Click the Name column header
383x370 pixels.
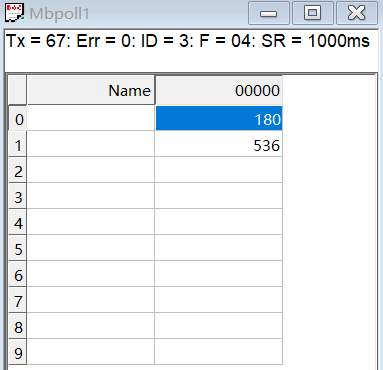pos(91,90)
